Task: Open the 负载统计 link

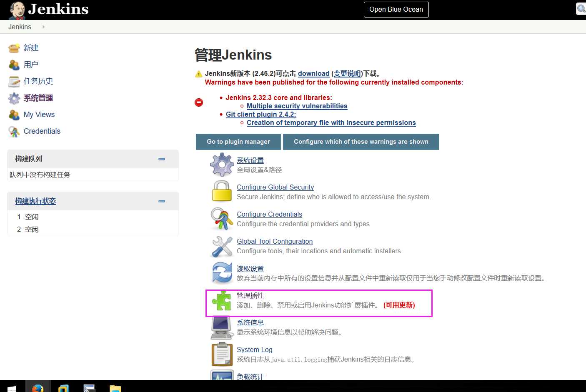Action: [250, 377]
